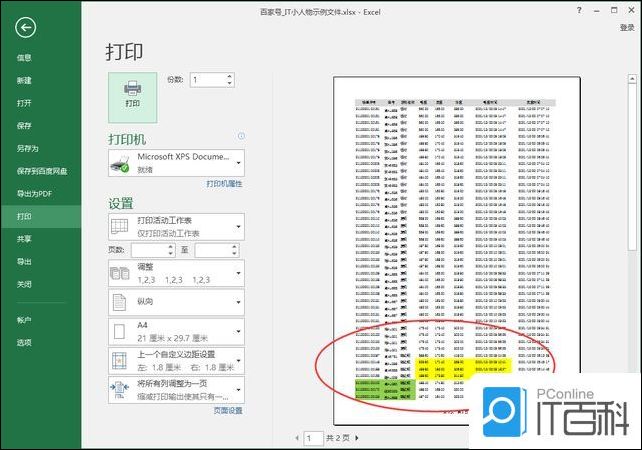
Task: Open the custom margins setting dropdown
Action: point(176,361)
